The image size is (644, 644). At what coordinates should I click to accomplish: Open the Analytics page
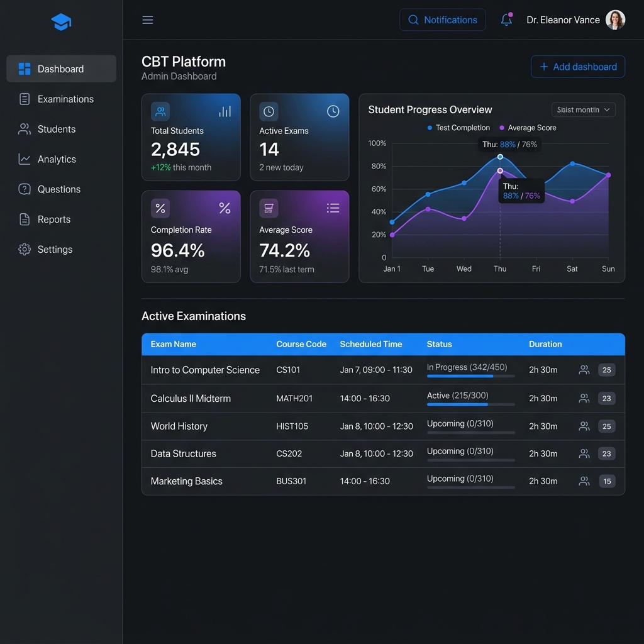[x=61, y=159]
